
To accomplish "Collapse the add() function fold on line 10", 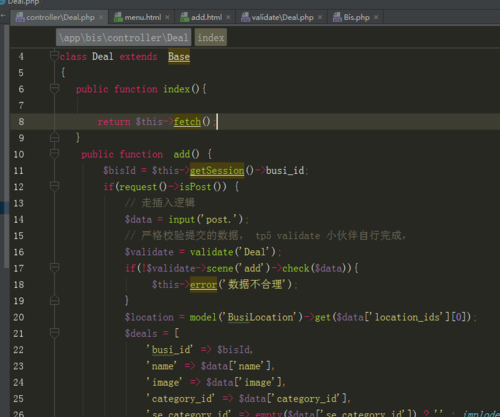I will (54, 154).
